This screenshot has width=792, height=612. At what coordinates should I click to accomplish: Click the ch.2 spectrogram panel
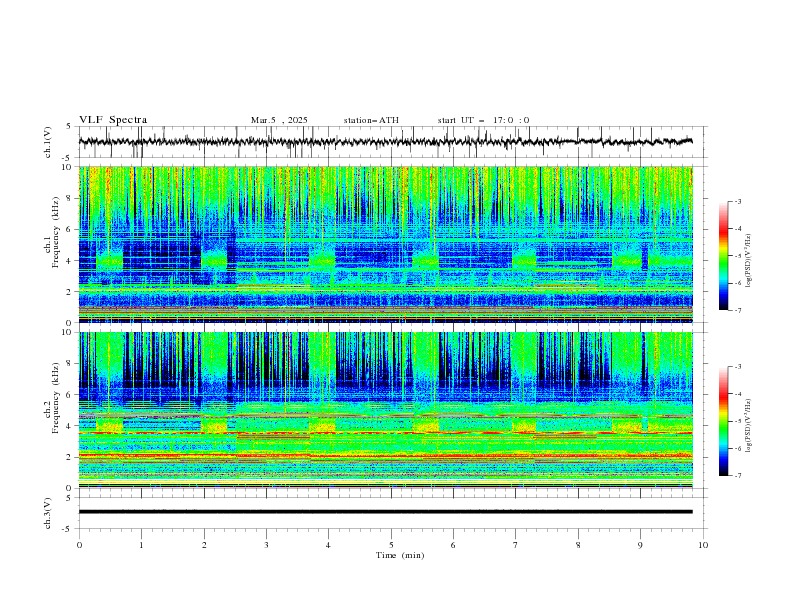pos(385,410)
